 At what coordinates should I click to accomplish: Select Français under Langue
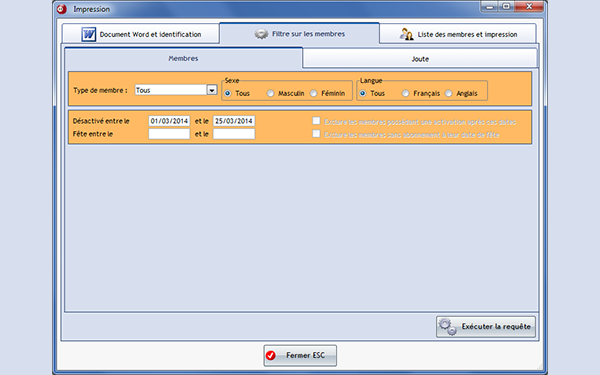[x=405, y=93]
